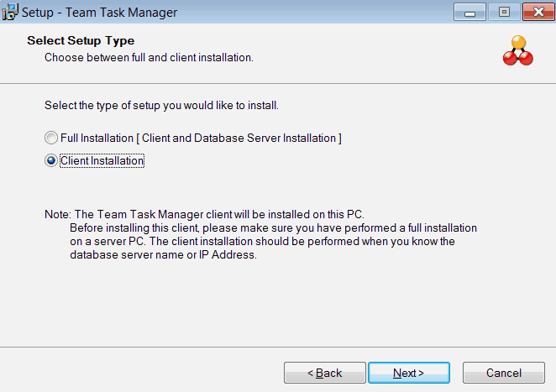Click the 'on a server PC' note line
This screenshot has height=392, width=556.
coord(262,242)
